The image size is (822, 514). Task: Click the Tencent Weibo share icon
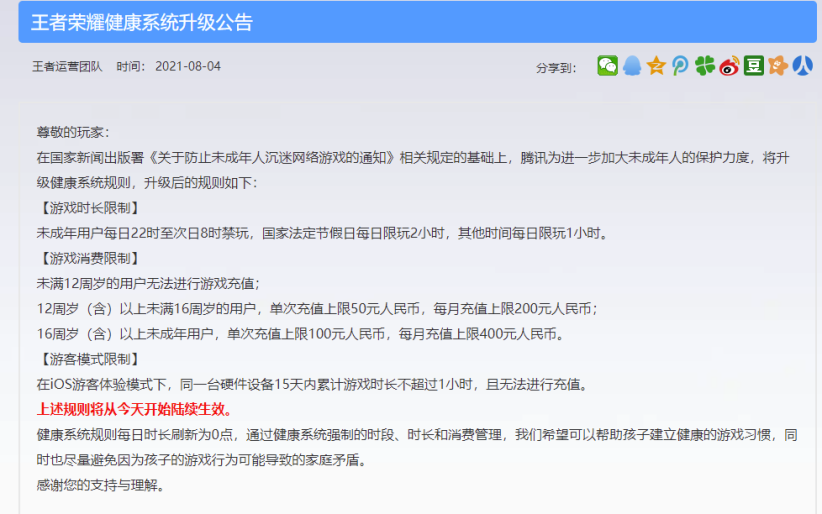click(680, 66)
